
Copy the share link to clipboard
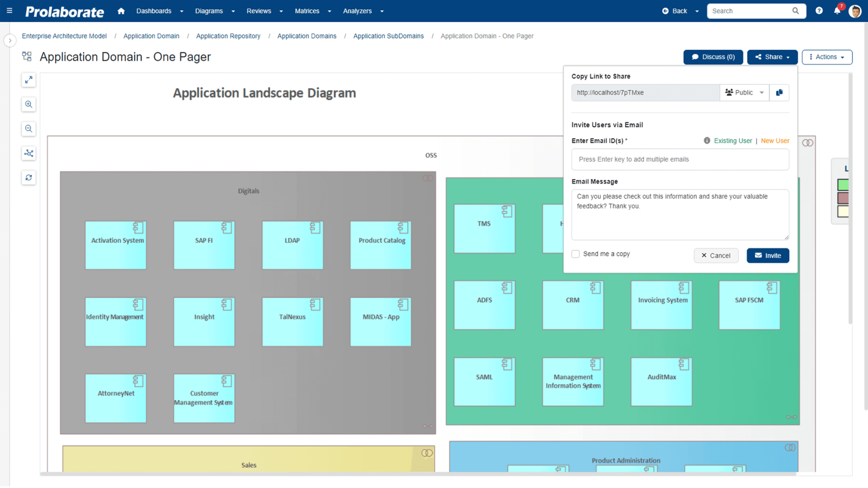click(779, 93)
